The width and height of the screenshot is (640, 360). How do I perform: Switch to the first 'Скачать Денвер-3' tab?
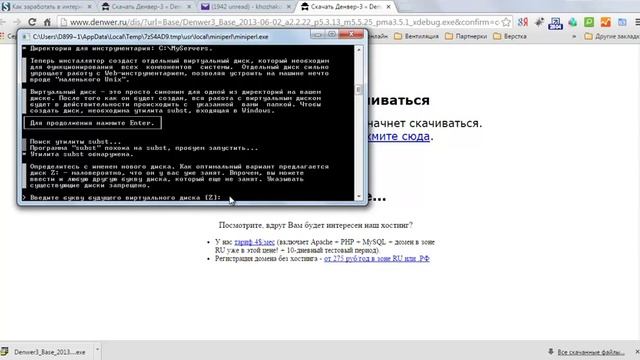coord(146,7)
